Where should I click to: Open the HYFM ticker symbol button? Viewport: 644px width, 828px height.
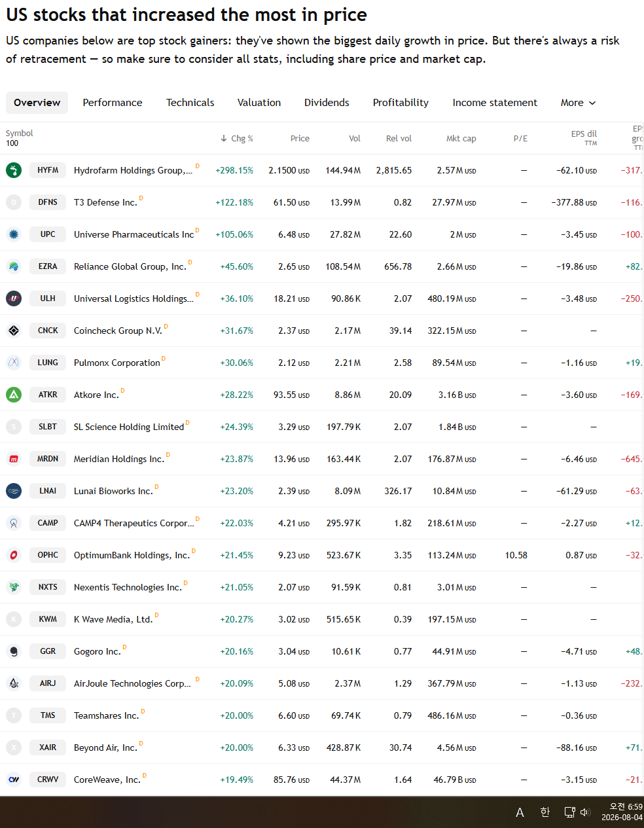pyautogui.click(x=48, y=170)
